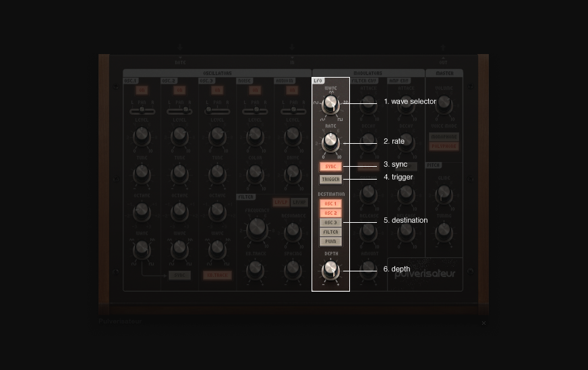588x370 pixels.
Task: Click the OSC.3 pan slider
Action: tap(218, 111)
